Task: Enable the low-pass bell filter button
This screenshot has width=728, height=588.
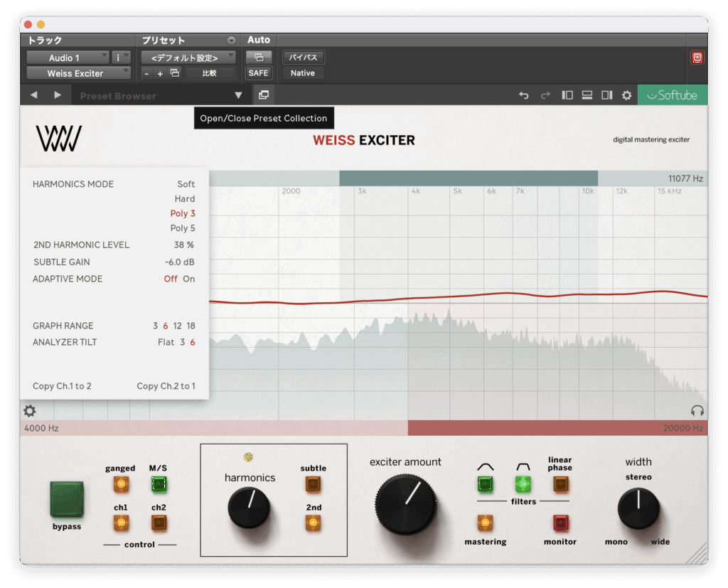Action: pyautogui.click(x=485, y=484)
